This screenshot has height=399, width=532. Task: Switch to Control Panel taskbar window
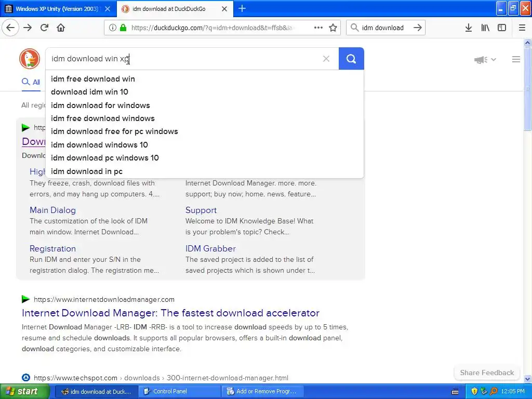click(180, 392)
